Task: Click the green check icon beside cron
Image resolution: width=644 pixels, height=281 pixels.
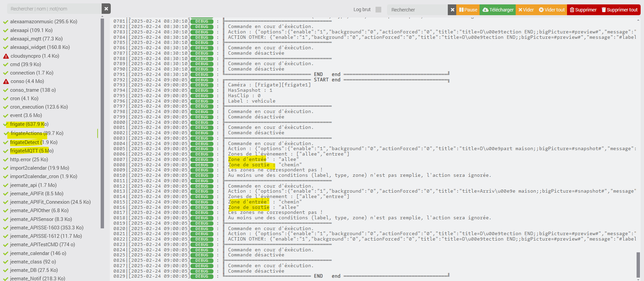Action: 5,99
